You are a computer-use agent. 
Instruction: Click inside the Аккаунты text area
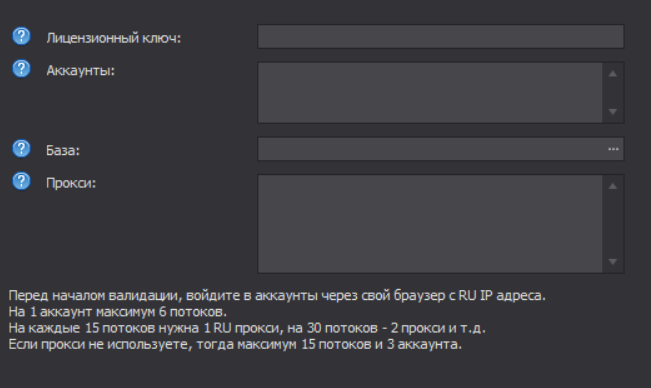coord(430,93)
